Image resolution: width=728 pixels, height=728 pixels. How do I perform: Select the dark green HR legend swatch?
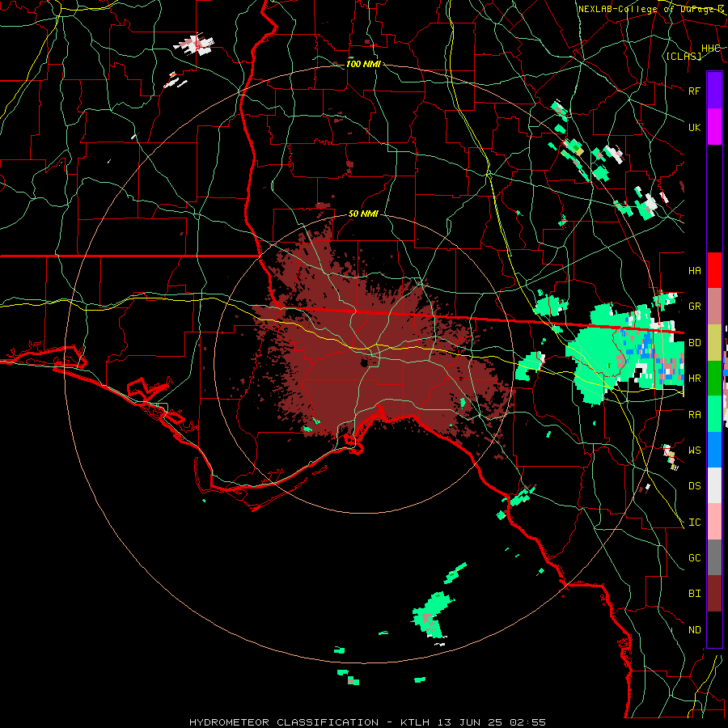click(714, 378)
